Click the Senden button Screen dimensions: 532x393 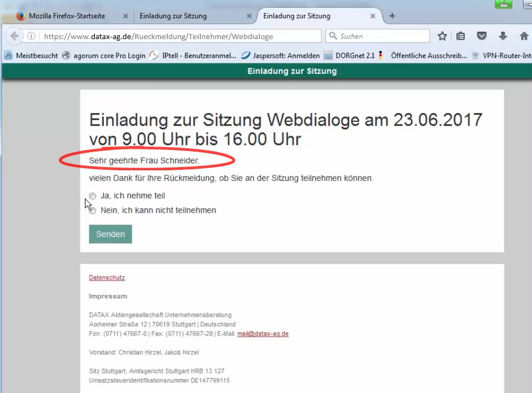tap(110, 234)
